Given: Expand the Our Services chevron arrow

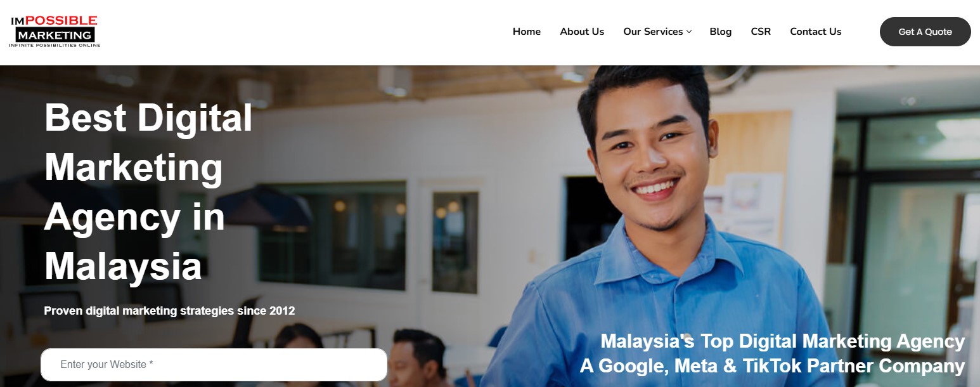Looking at the screenshot, I should point(689,32).
